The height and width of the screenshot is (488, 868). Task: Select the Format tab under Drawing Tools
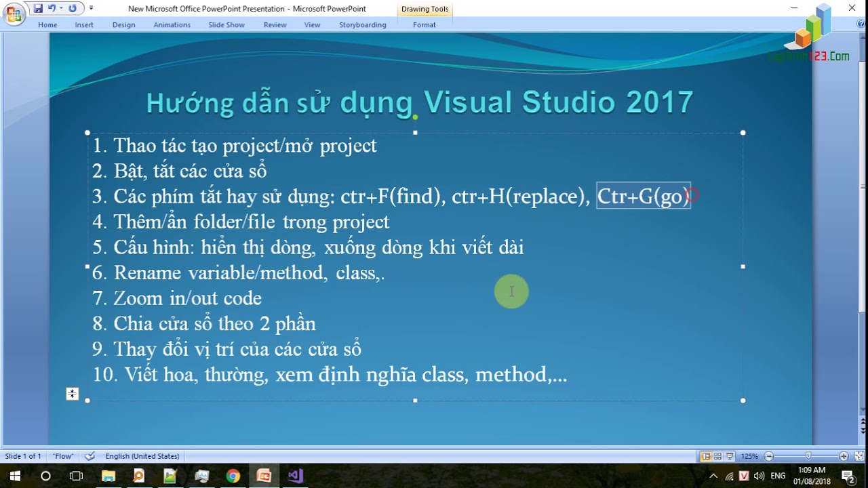[x=425, y=25]
